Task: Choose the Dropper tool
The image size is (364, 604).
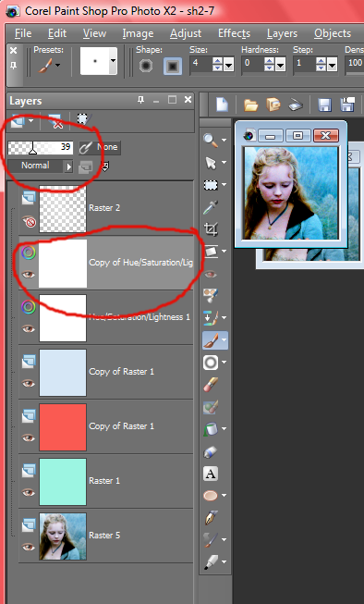Action: 211,207
